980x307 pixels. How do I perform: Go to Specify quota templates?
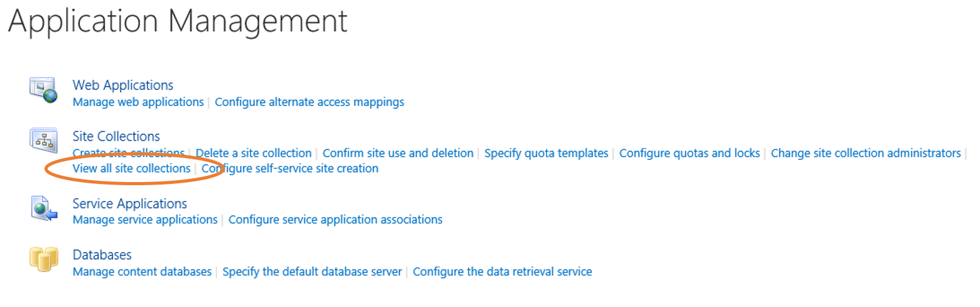[546, 153]
